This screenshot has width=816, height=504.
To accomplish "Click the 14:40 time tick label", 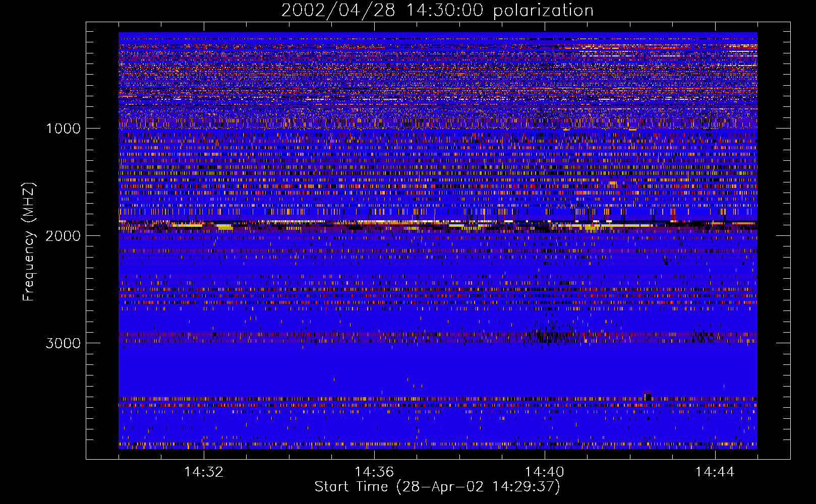I will click(x=545, y=472).
